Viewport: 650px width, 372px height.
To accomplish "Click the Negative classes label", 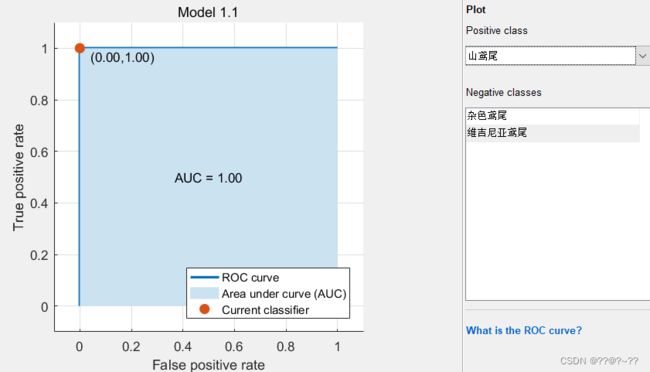I will (x=504, y=92).
